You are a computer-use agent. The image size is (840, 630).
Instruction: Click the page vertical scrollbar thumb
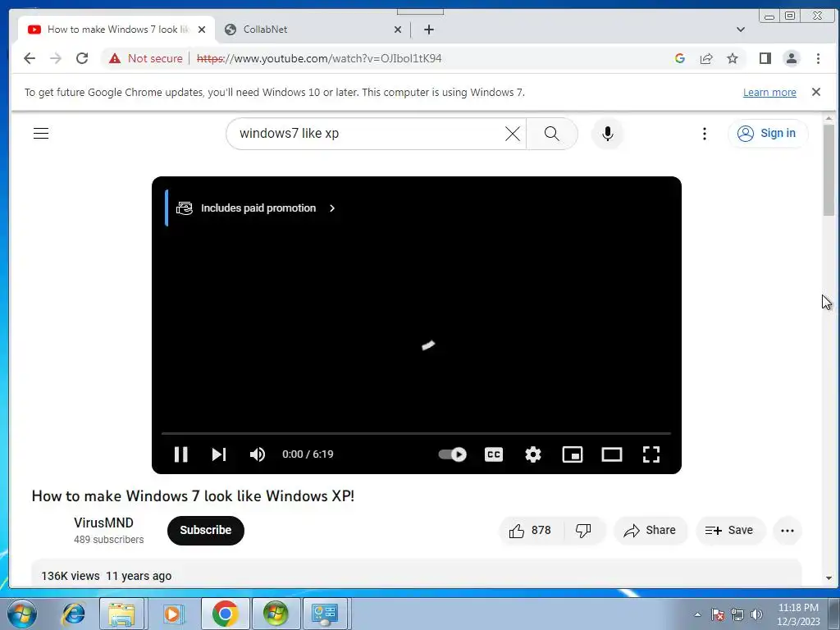[829, 170]
